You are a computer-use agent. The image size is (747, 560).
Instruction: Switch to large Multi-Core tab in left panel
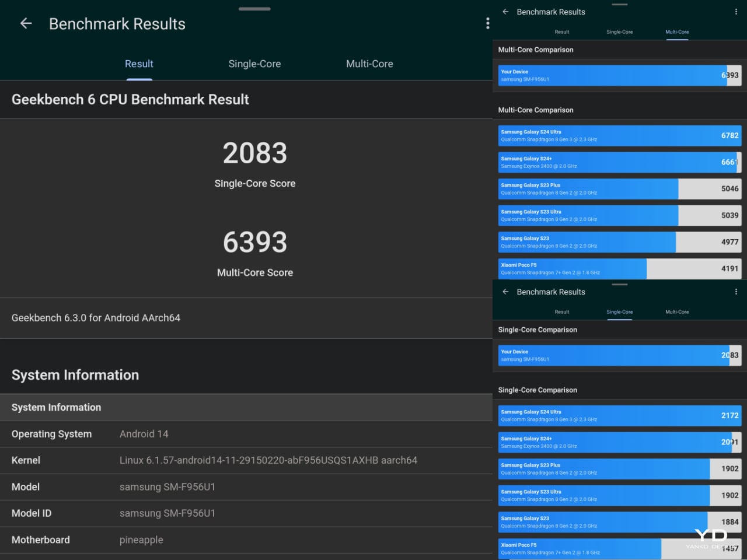tap(369, 64)
